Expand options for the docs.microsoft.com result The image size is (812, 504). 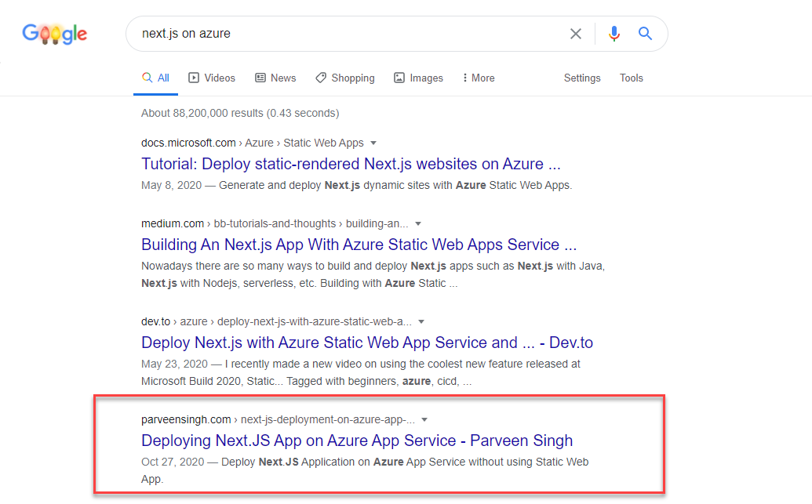[x=374, y=143]
